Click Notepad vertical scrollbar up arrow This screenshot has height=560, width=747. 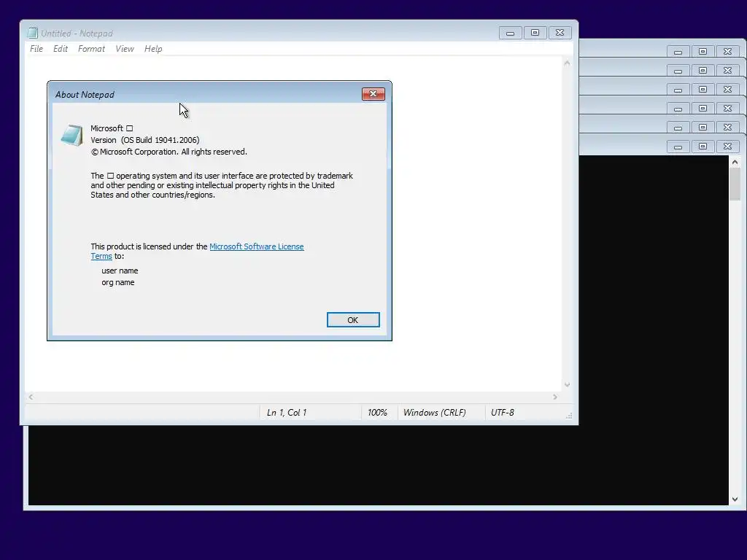(567, 63)
